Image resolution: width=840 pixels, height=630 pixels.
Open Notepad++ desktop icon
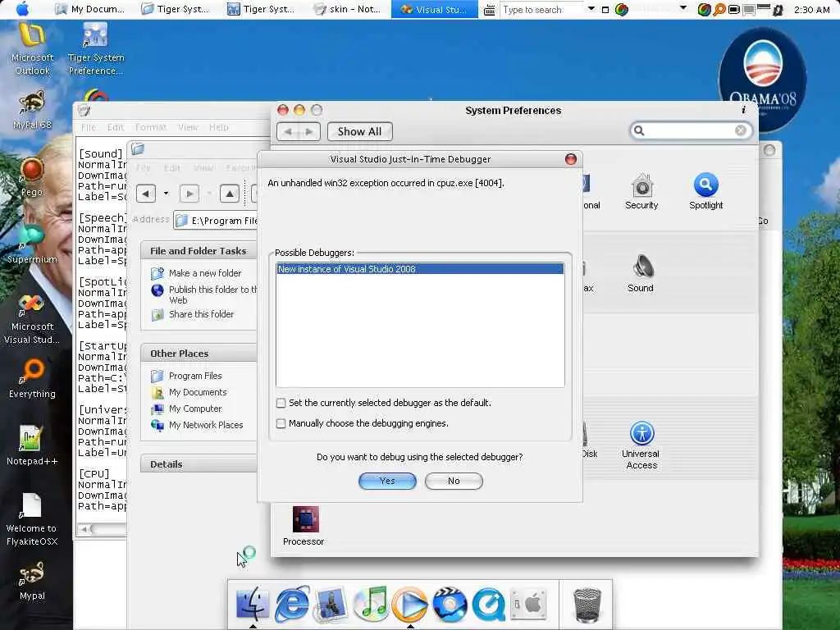[x=32, y=445]
